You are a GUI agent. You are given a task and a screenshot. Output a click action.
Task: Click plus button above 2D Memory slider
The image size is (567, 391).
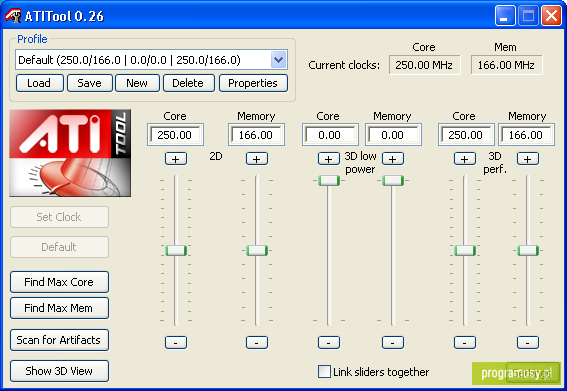tap(257, 159)
